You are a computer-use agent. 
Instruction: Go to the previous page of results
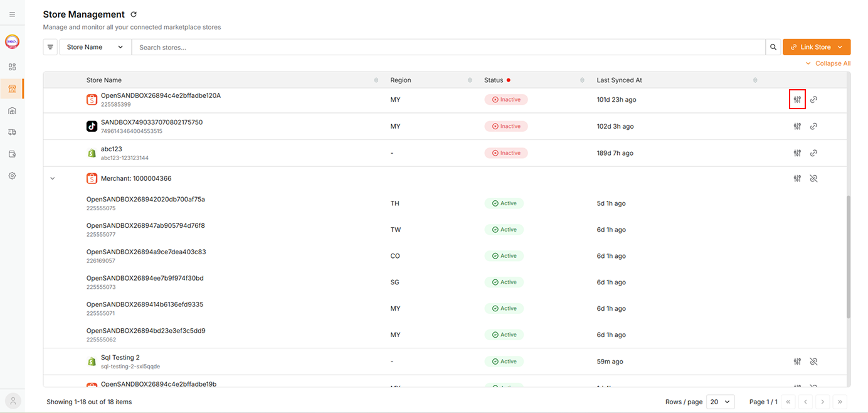(805, 402)
